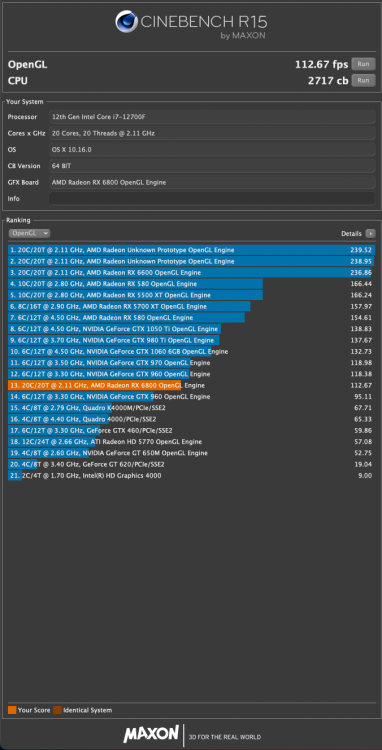Select ranking row 15 Quadro K4000M

pos(192,408)
